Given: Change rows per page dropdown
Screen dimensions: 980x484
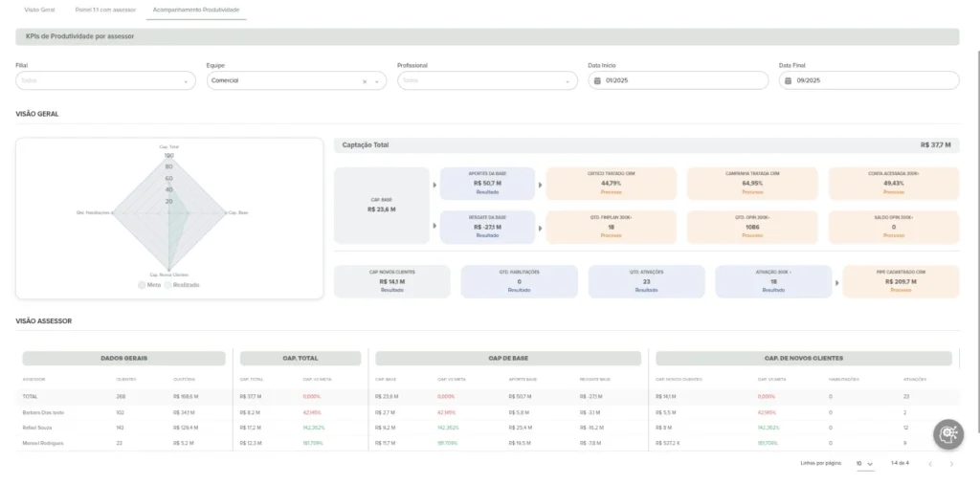Looking at the screenshot, I should [x=864, y=464].
